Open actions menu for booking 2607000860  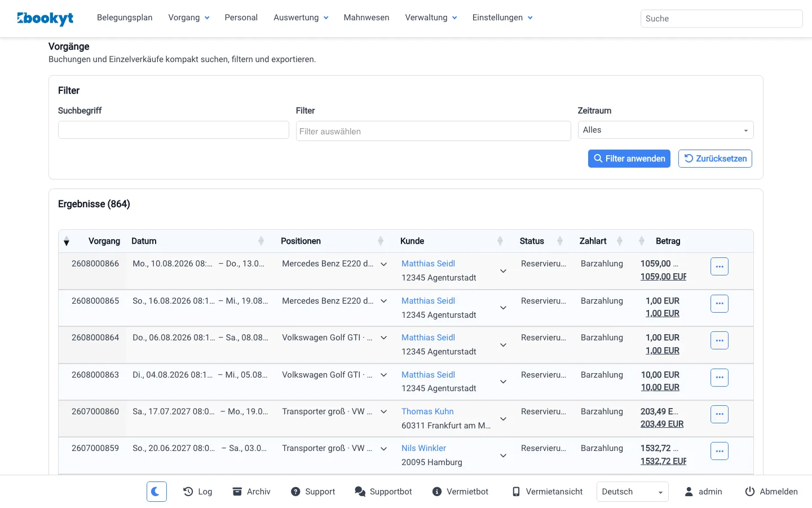point(720,414)
